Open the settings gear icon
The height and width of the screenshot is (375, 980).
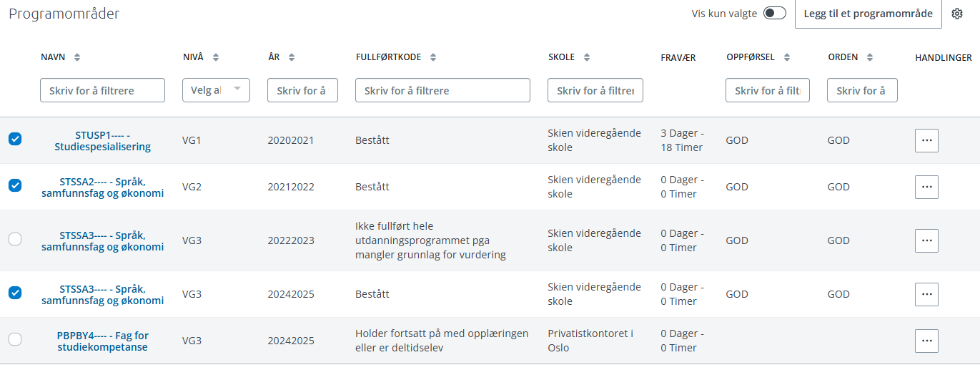point(957,14)
